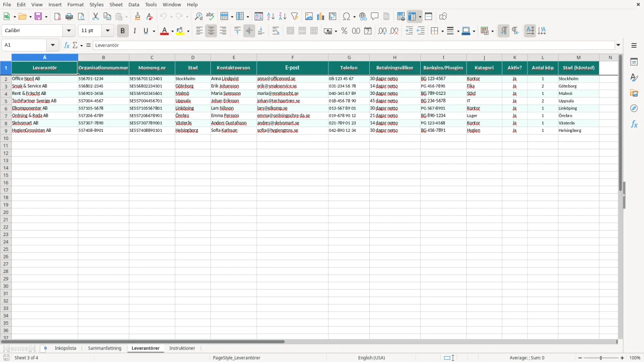Screen dimensions: 644x362
Task: Apply yellow background color swatch
Action: [180, 31]
